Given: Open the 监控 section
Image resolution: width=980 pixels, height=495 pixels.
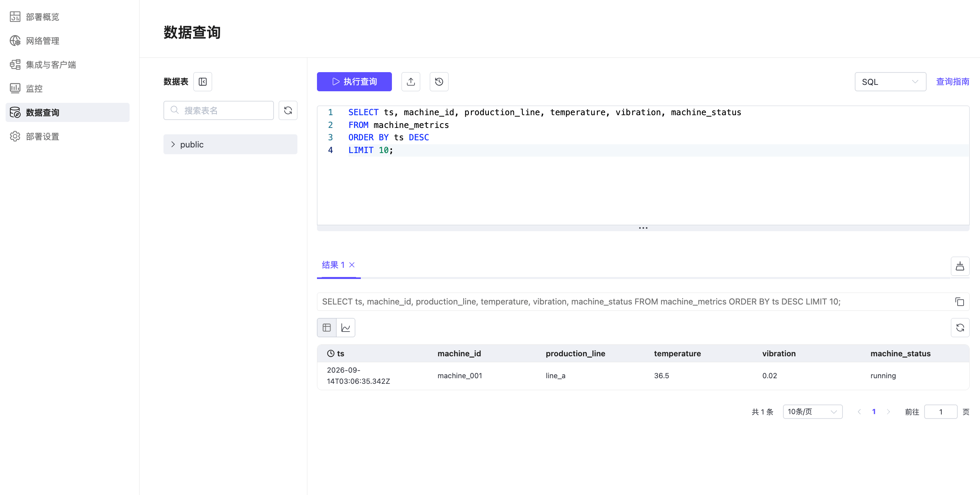Looking at the screenshot, I should (67, 88).
